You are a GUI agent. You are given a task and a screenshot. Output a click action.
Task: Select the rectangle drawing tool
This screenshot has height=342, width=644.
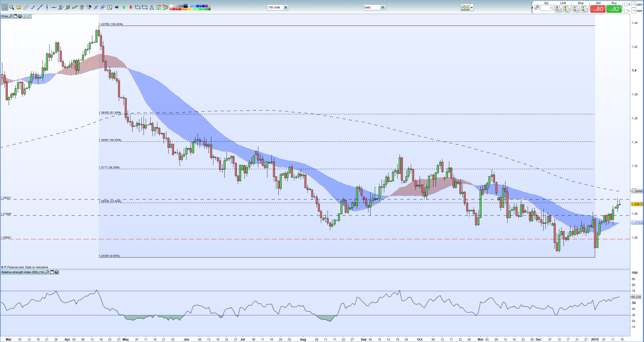pos(144,7)
